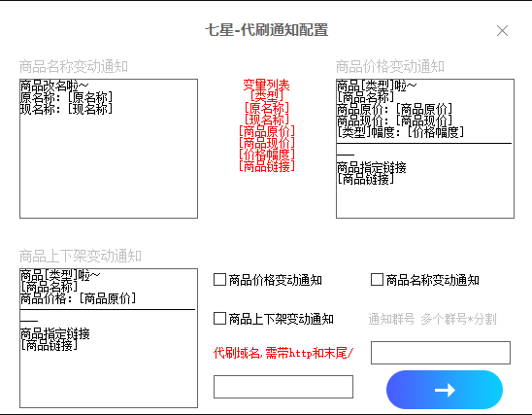Click the 商品改名啦~ line in name template
The width and height of the screenshot is (532, 415).
(x=54, y=86)
